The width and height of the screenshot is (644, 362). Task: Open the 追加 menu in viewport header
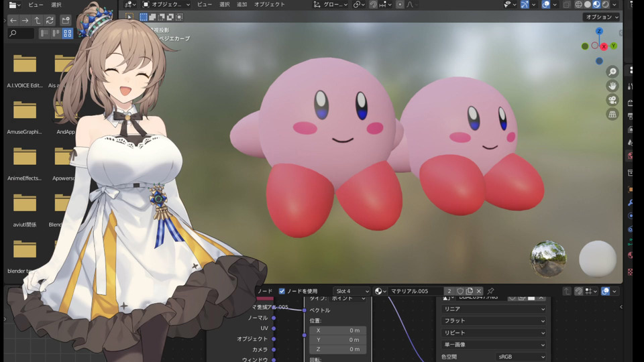(242, 5)
